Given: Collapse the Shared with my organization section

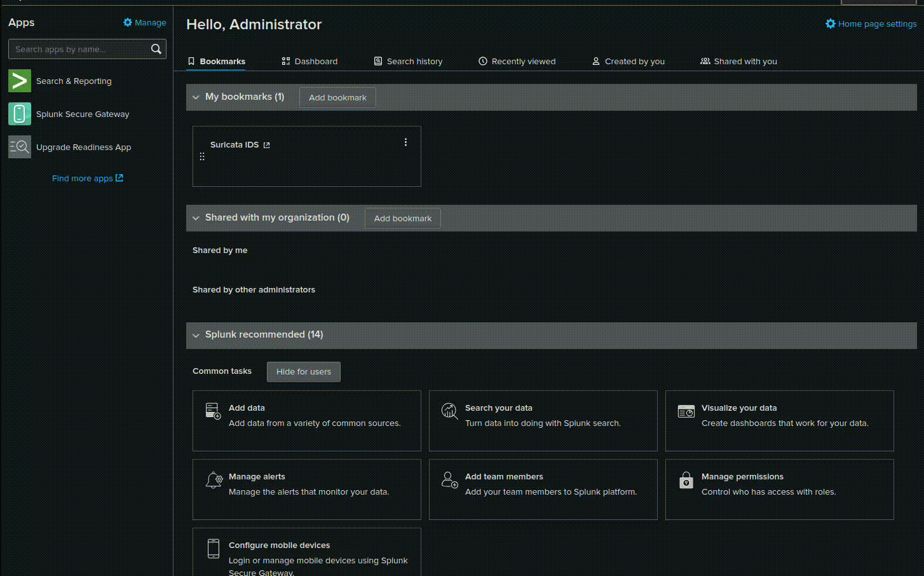Looking at the screenshot, I should (x=196, y=218).
